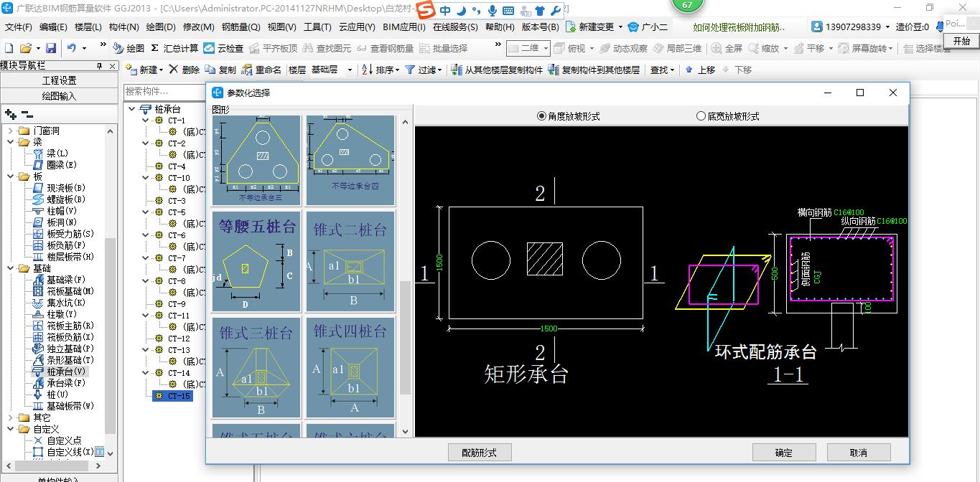The width and height of the screenshot is (980, 482).
Task: Pin the 模块导航栏 panel
Action: point(100,66)
